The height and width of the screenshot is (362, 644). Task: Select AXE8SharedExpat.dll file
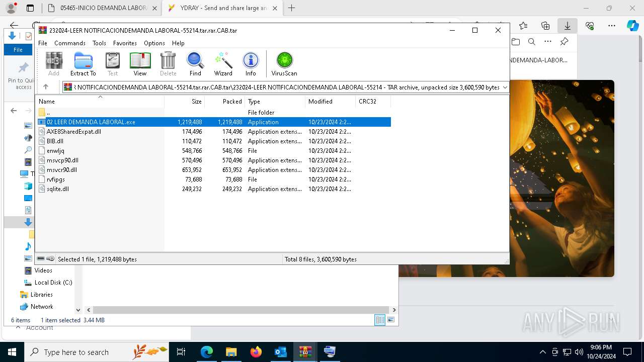[x=213, y=131]
